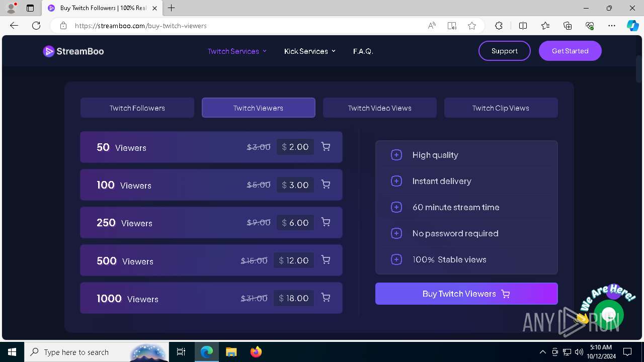
Task: Add this page to favorites
Action: coord(472,26)
